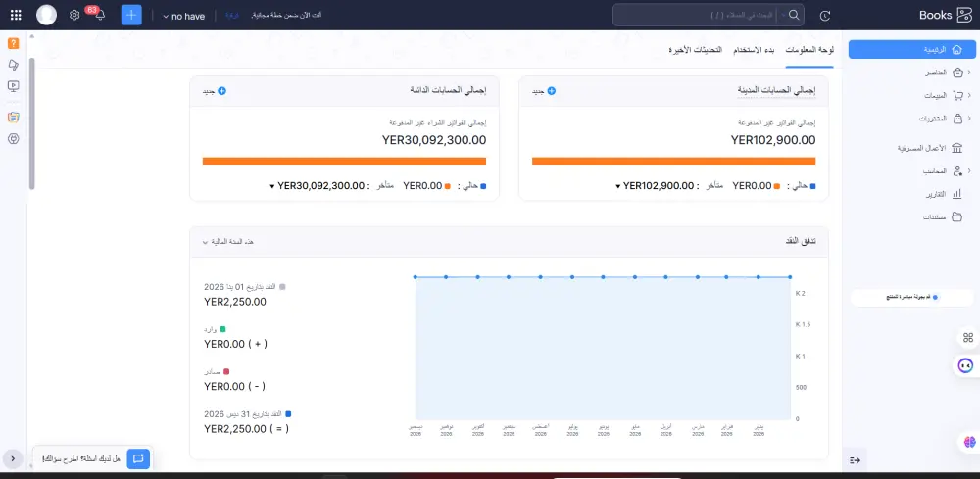The height and width of the screenshot is (479, 980).
Task: Click the closing cash 'YER2,250.00 ( = )'
Action: (246, 429)
